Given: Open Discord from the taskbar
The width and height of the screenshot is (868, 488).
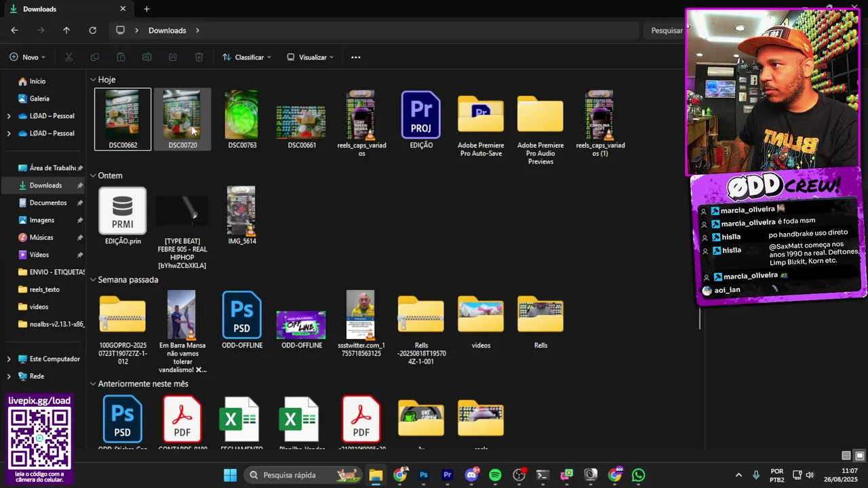Looking at the screenshot, I should pyautogui.click(x=471, y=475).
